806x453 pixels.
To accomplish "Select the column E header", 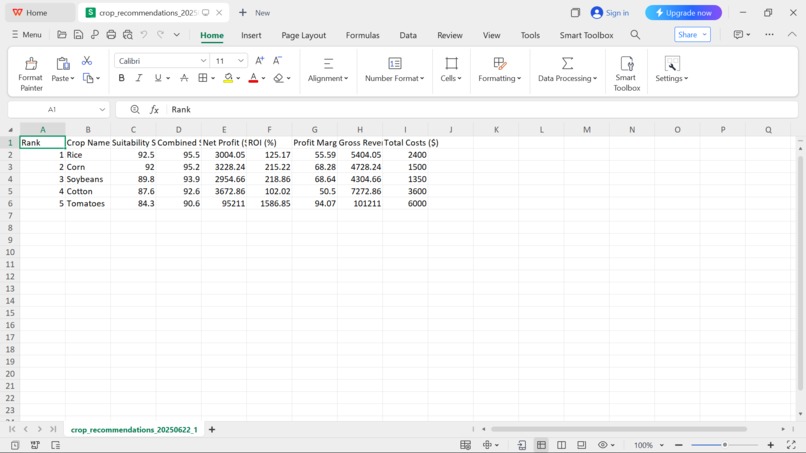I will click(x=224, y=130).
